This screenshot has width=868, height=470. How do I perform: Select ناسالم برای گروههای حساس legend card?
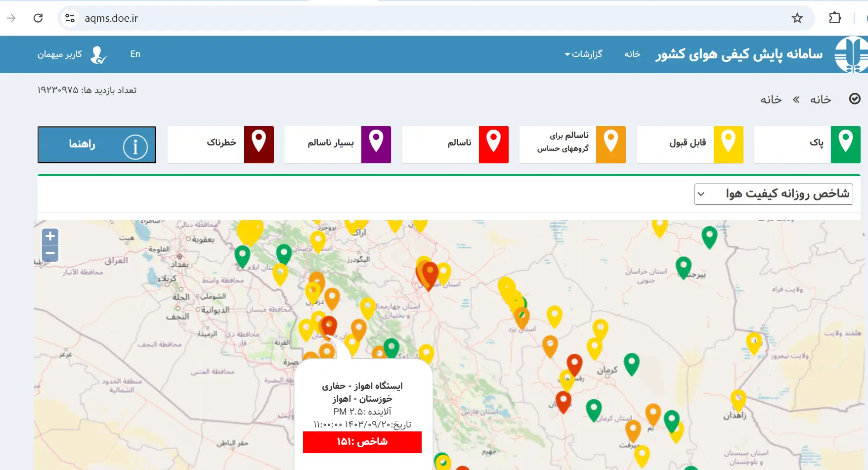572,144
